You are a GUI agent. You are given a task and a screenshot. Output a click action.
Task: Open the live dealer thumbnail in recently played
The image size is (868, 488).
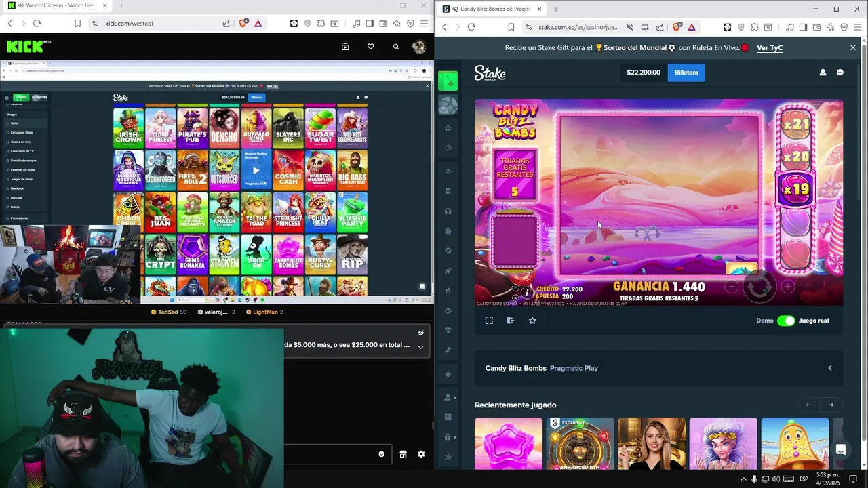652,443
